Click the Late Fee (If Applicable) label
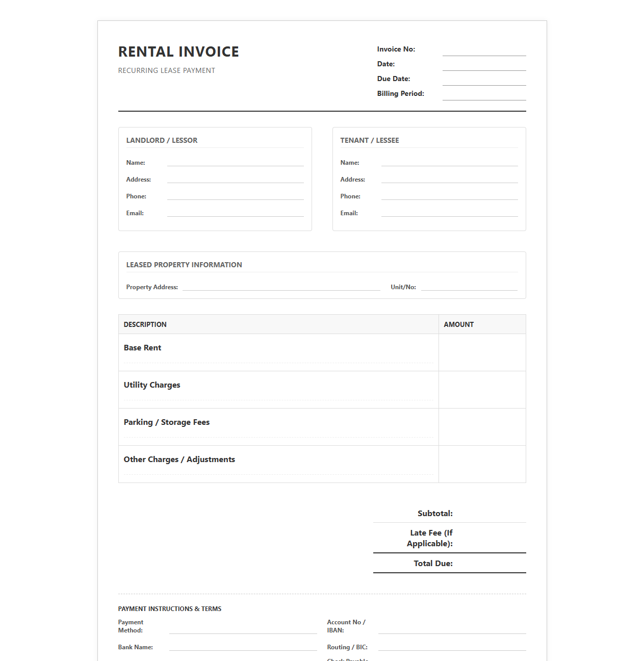The width and height of the screenshot is (644, 661). point(430,538)
